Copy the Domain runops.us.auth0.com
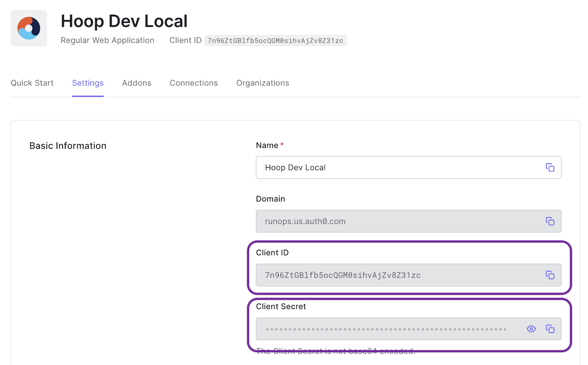This screenshot has width=588, height=365. 550,221
